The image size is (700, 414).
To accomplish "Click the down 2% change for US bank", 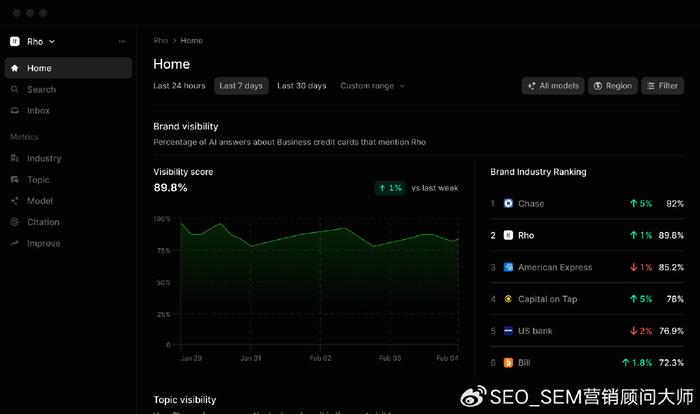I will (x=641, y=331).
